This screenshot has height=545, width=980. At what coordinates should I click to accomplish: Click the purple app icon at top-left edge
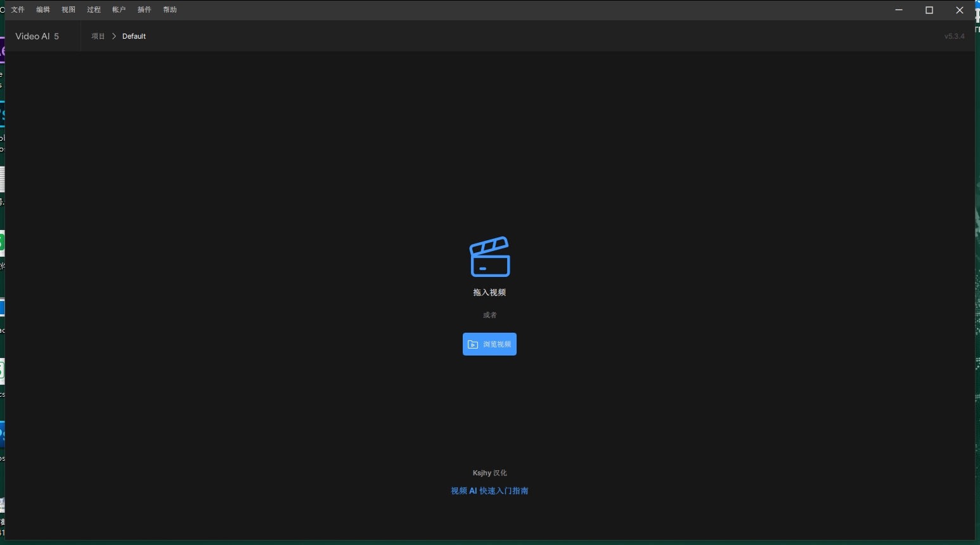1,51
